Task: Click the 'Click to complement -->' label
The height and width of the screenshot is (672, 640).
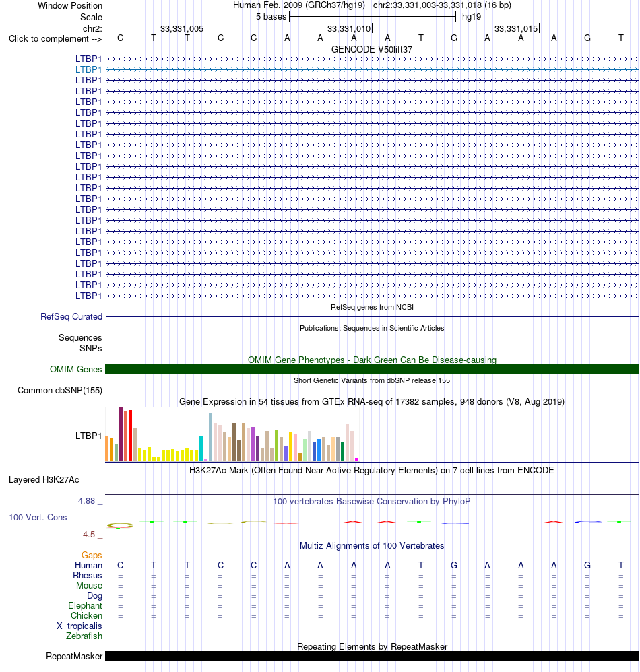Action: (55, 38)
